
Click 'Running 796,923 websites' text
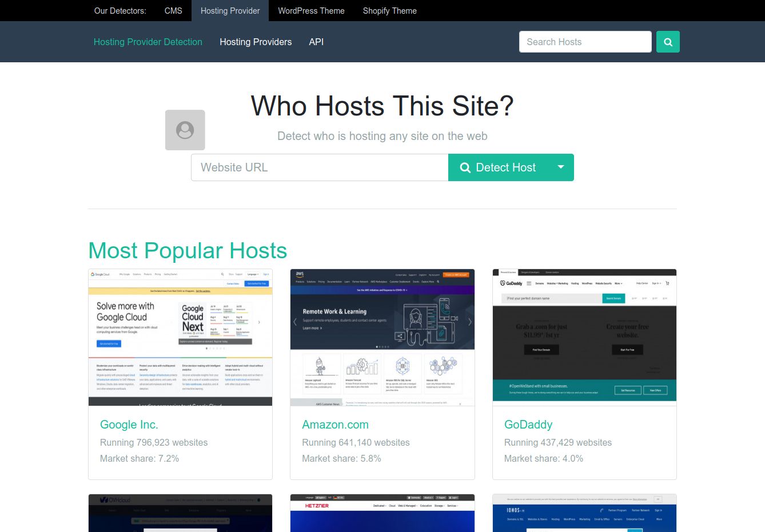[x=154, y=442]
